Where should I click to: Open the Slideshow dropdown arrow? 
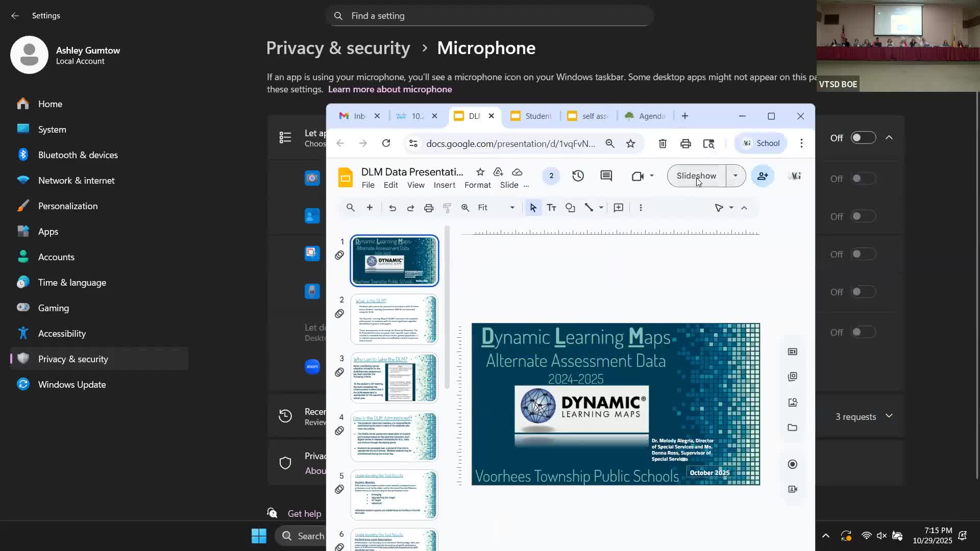[x=735, y=176]
